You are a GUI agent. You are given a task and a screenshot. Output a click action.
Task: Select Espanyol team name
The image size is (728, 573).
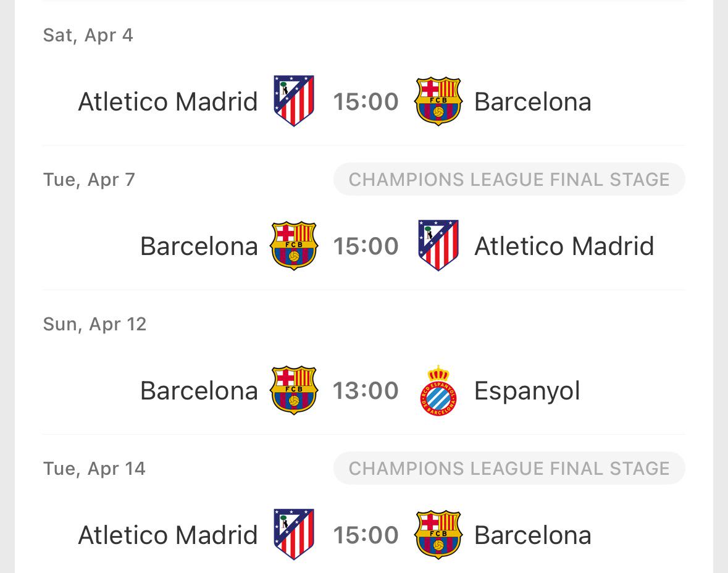[527, 391]
